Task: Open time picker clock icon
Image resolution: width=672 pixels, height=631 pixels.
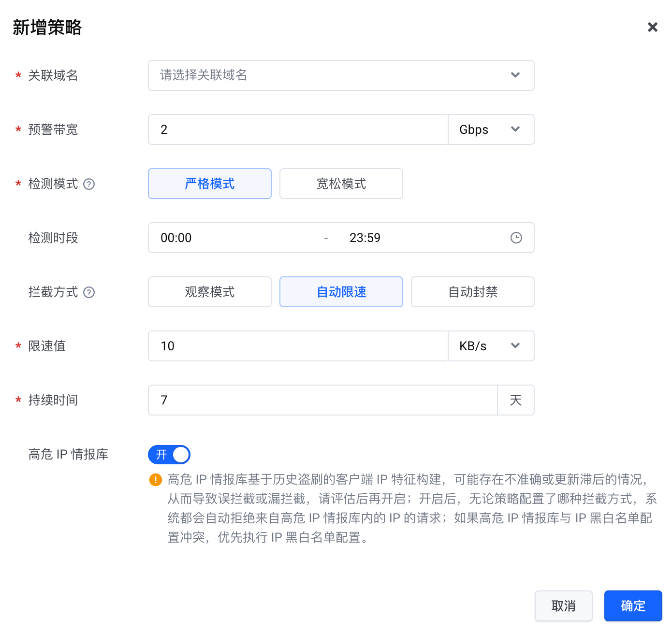Action: pyautogui.click(x=516, y=238)
